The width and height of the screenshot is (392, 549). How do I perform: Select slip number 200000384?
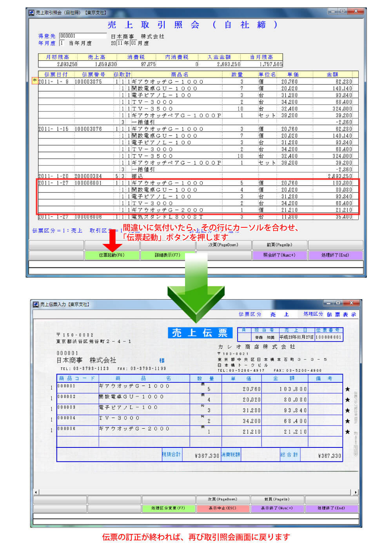click(88, 176)
